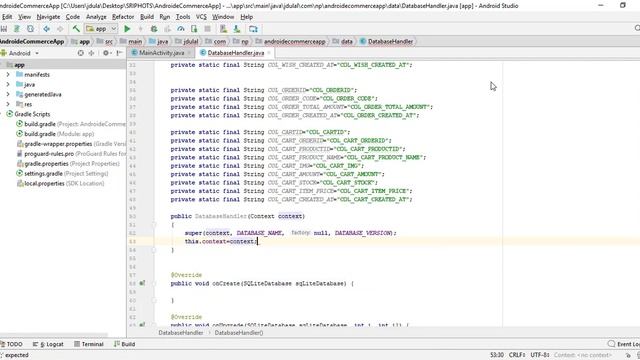Open the Event Log tool window
Screen dimensions: 640x360
(x=623, y=344)
